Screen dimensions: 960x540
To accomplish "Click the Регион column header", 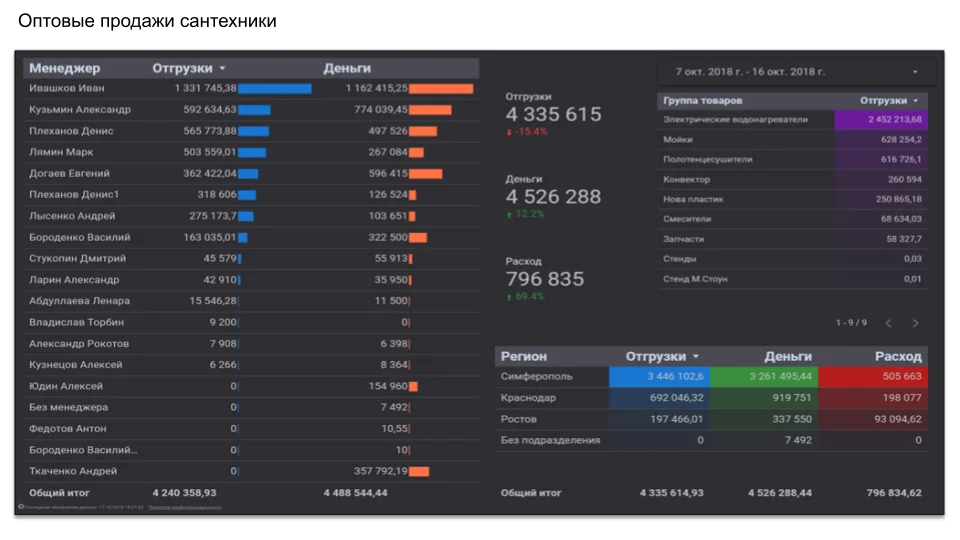I will pyautogui.click(x=523, y=356).
